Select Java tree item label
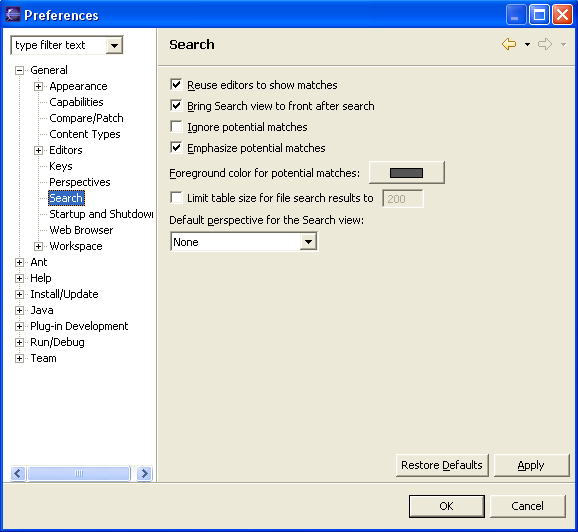Screen dimensions: 578x532 [42, 310]
